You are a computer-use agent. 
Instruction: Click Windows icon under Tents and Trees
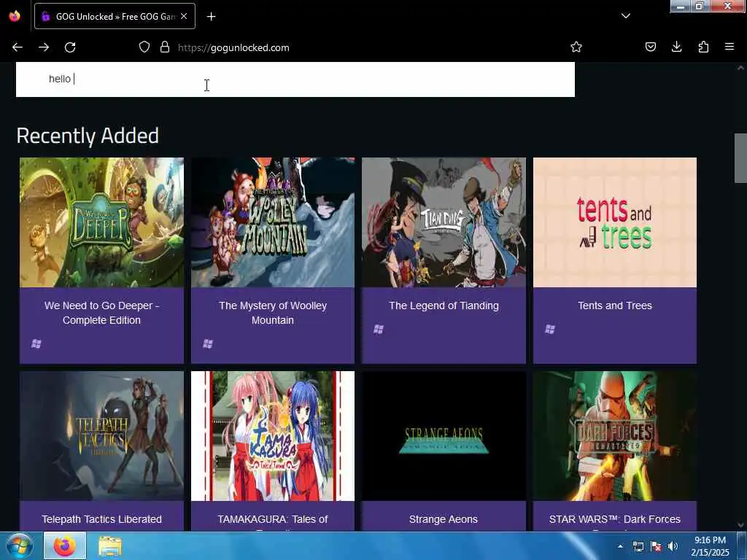coord(550,329)
